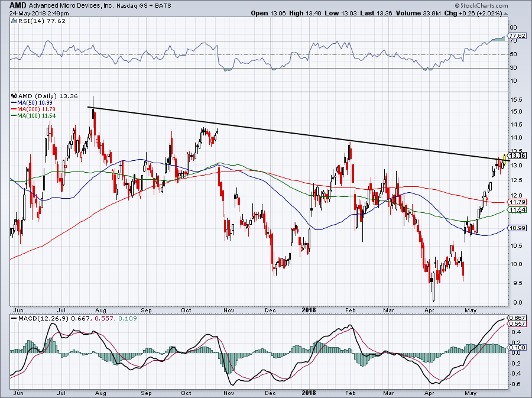Click the boxed 0.557 MACD signal tag

coord(518,324)
